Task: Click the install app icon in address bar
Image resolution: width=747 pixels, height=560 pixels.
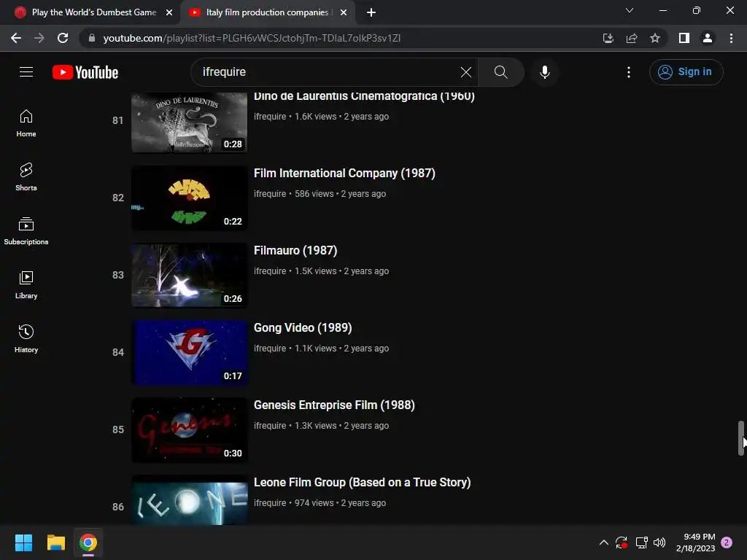Action: (x=608, y=38)
